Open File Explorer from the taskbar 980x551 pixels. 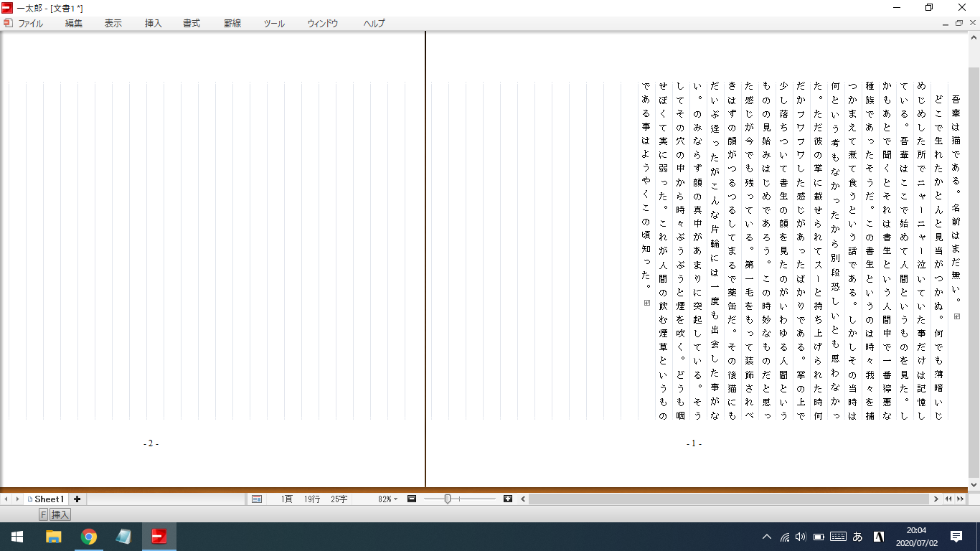(x=53, y=537)
